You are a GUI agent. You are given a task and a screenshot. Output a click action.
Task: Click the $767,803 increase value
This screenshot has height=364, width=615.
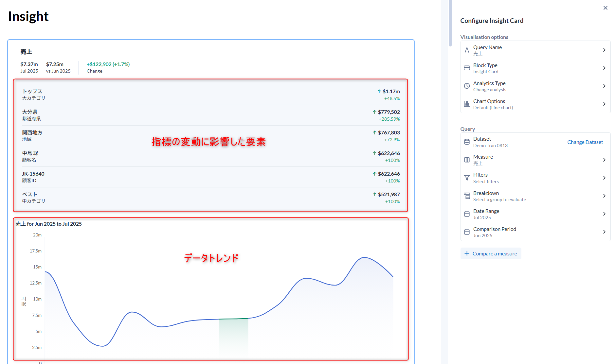click(386, 132)
